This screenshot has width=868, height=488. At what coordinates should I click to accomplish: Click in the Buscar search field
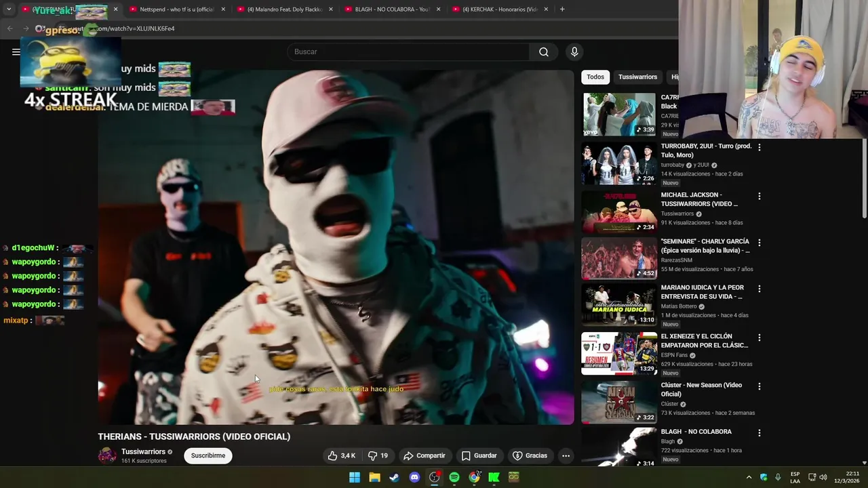(x=409, y=52)
